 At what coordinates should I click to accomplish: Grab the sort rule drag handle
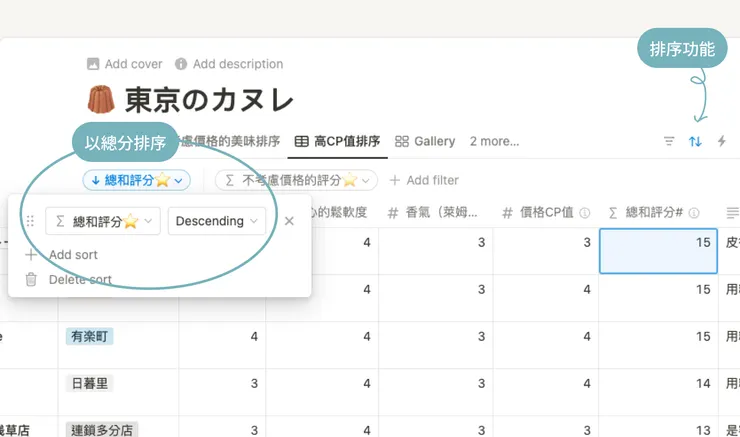(30, 221)
